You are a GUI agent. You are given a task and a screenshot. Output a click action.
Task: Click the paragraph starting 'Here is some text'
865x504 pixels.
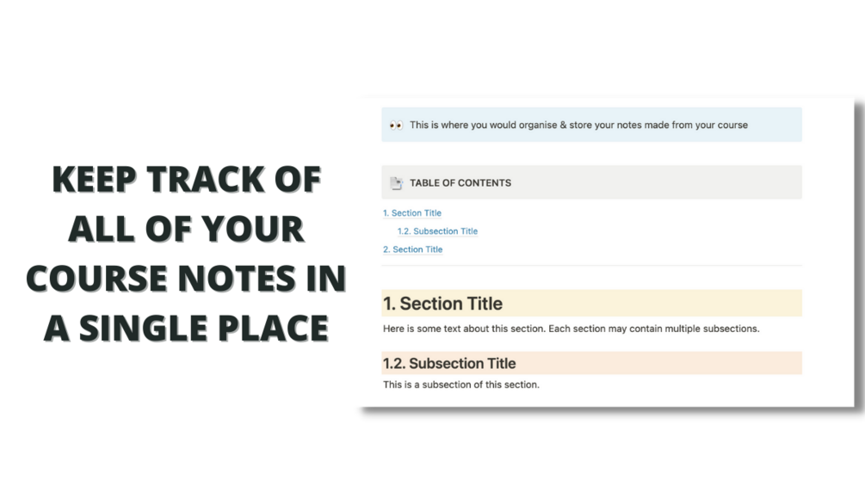tap(571, 329)
